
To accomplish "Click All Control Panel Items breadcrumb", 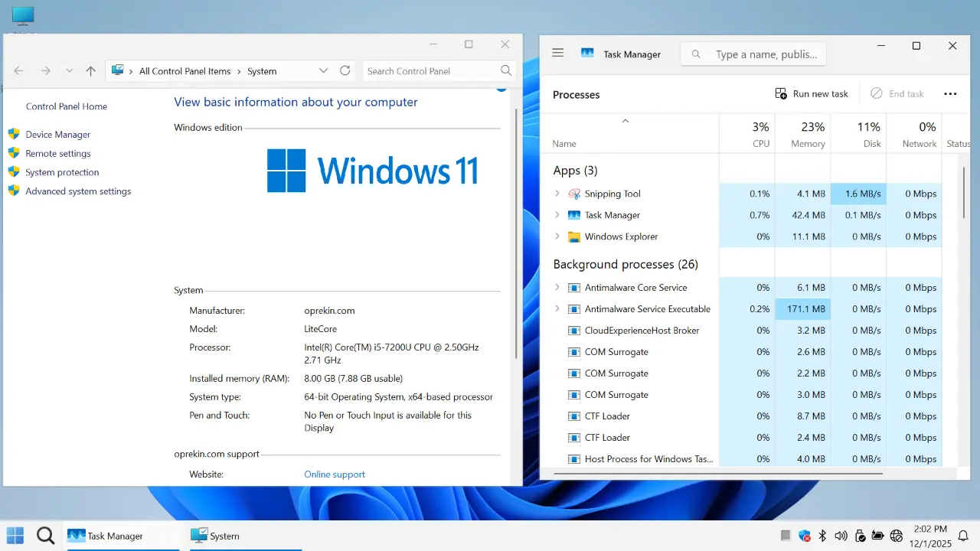I will [185, 71].
